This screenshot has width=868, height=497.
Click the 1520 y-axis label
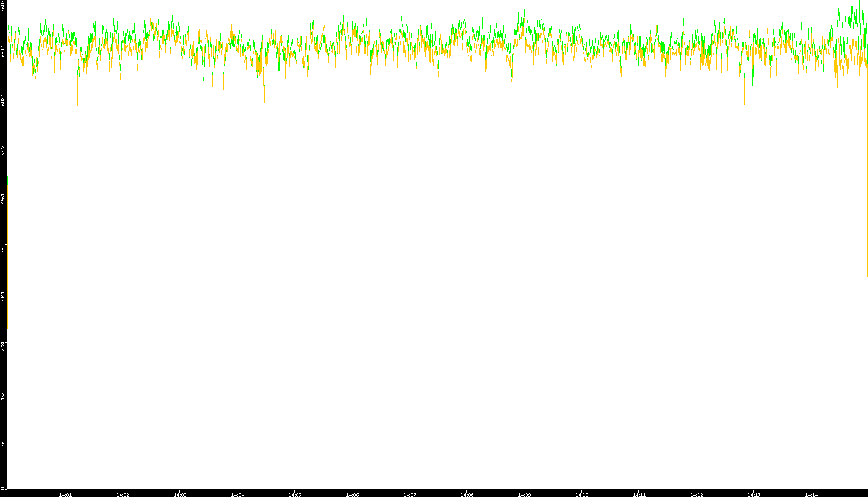point(3,395)
